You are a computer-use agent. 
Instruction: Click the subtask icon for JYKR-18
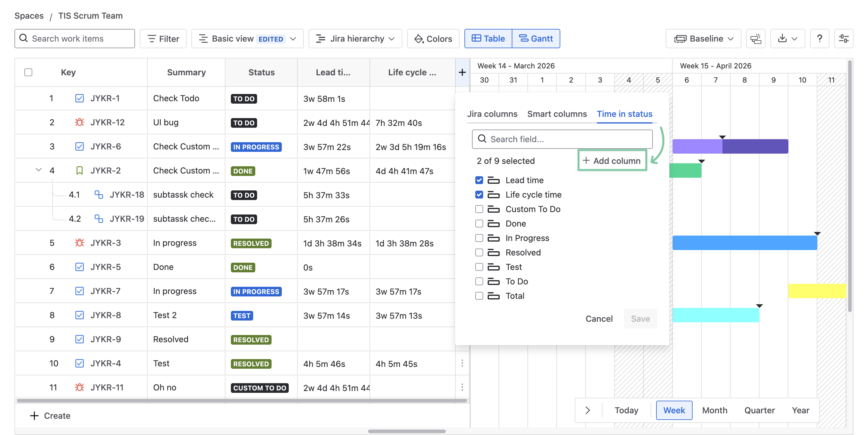[x=98, y=195]
